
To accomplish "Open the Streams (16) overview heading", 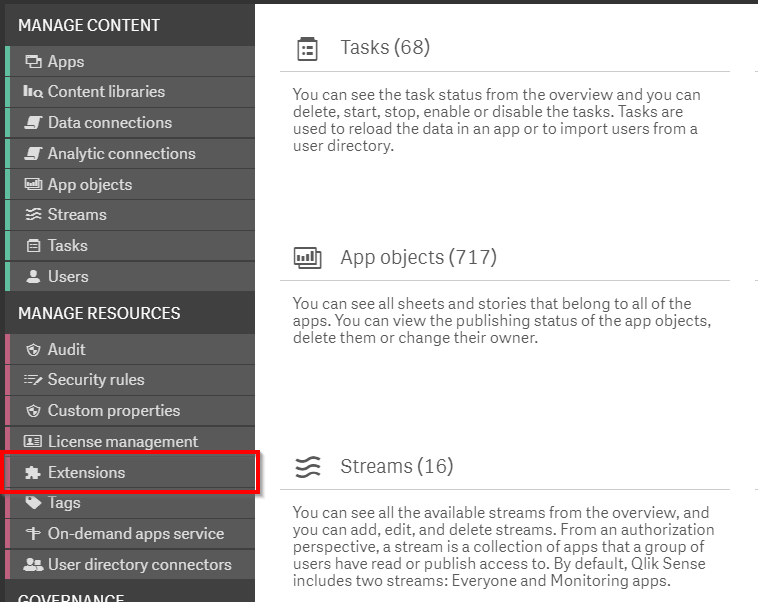I will pyautogui.click(x=396, y=467).
